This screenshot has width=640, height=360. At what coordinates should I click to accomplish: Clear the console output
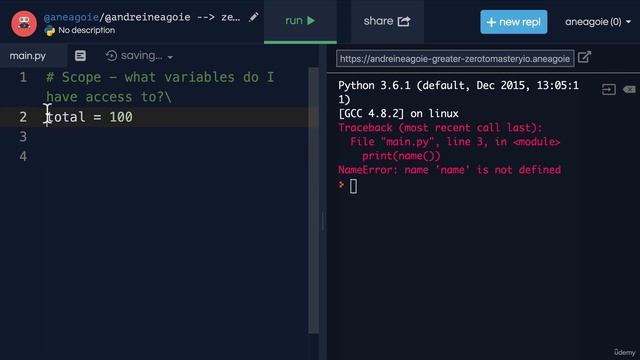point(629,89)
